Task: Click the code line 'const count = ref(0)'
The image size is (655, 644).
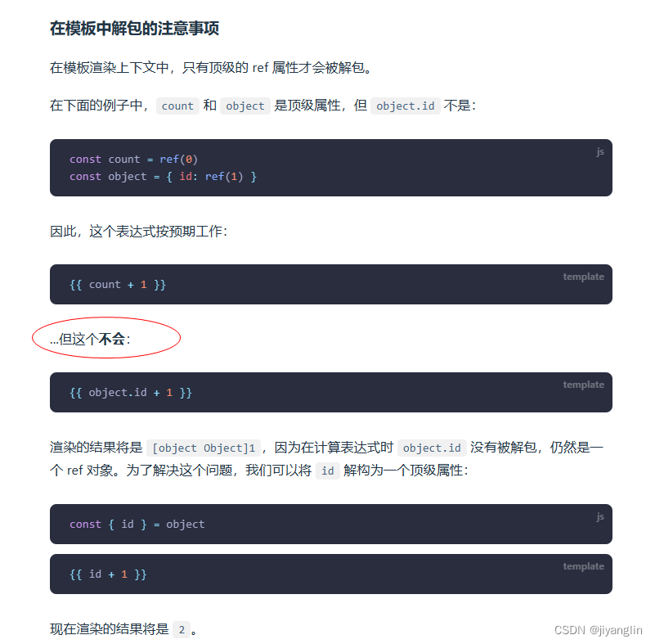Action: pos(133,160)
